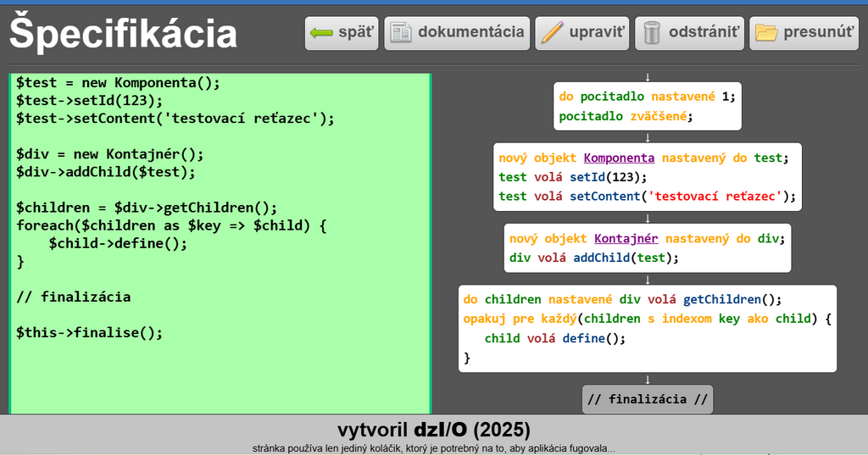Click the '// finalizácia' comment in code panel
This screenshot has width=868, height=455.
(x=74, y=297)
